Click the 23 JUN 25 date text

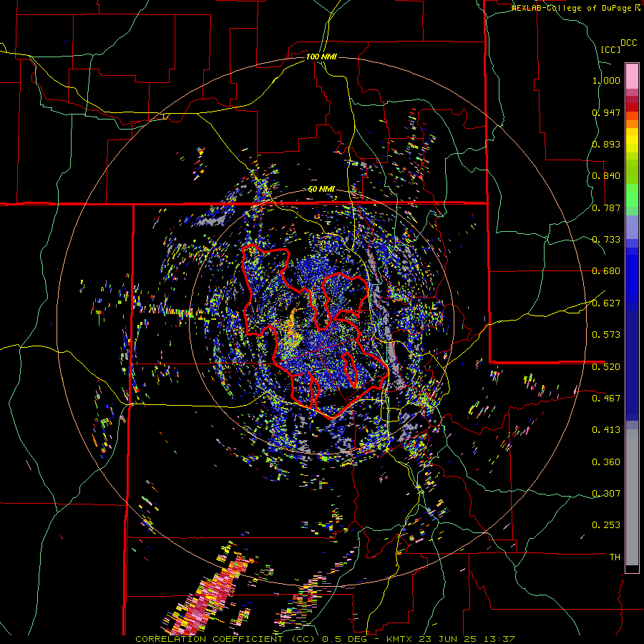point(448,639)
